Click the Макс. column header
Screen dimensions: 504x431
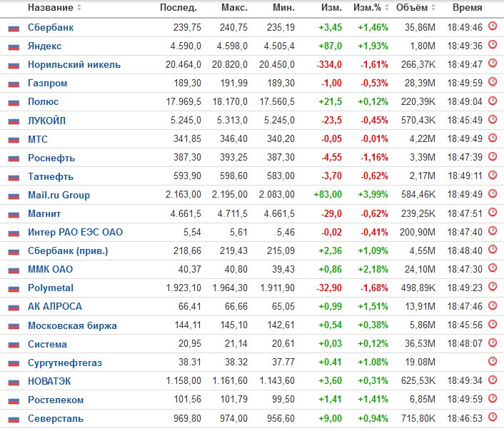pyautogui.click(x=234, y=7)
